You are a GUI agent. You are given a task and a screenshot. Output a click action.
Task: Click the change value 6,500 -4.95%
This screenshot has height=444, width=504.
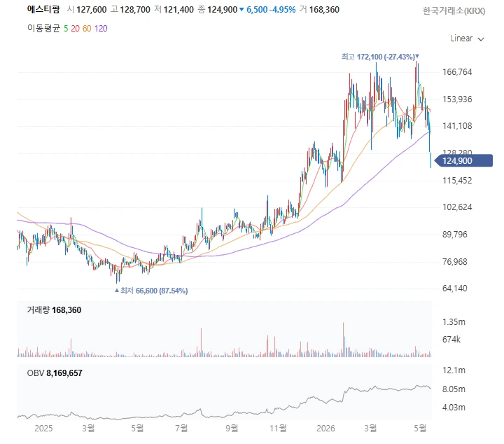point(271,10)
